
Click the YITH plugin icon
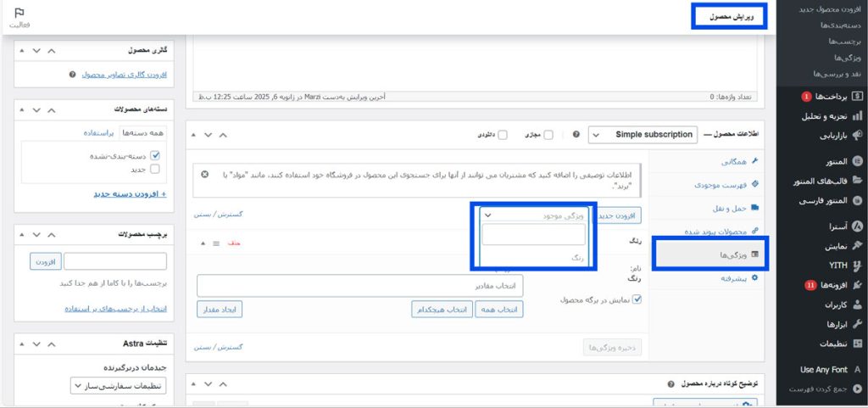[857, 265]
